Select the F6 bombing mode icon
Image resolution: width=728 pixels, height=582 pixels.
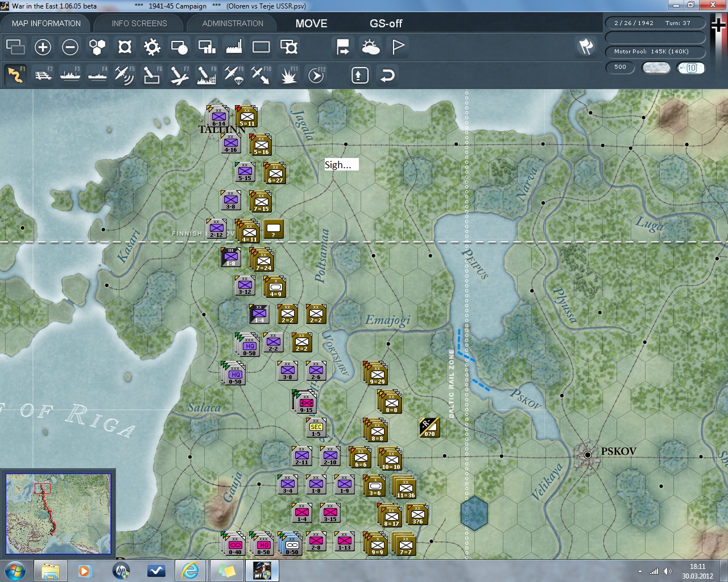coord(152,75)
